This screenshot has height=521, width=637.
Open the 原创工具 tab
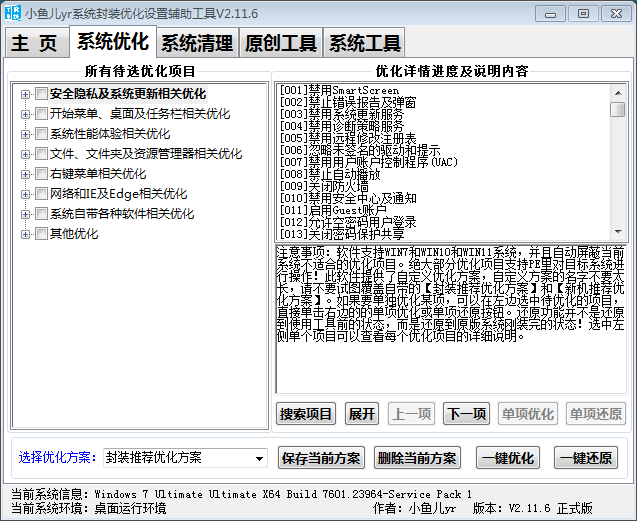pyautogui.click(x=281, y=43)
